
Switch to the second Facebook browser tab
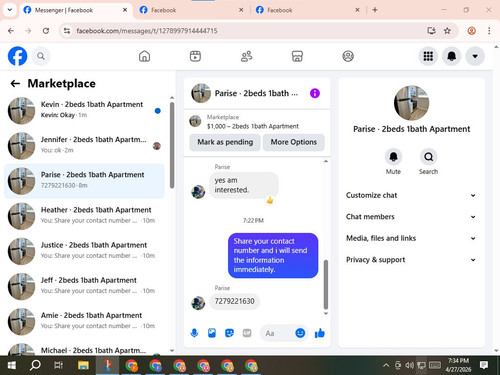[x=192, y=10]
